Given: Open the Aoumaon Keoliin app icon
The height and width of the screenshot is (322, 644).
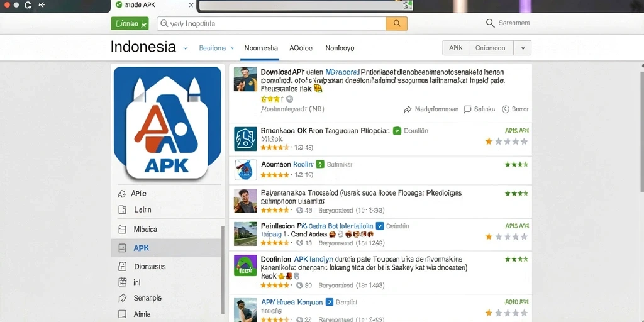Looking at the screenshot, I should click(x=245, y=170).
